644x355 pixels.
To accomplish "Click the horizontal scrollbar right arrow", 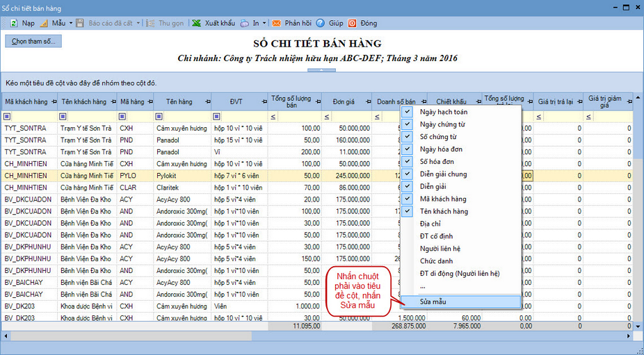I will pos(629,336).
